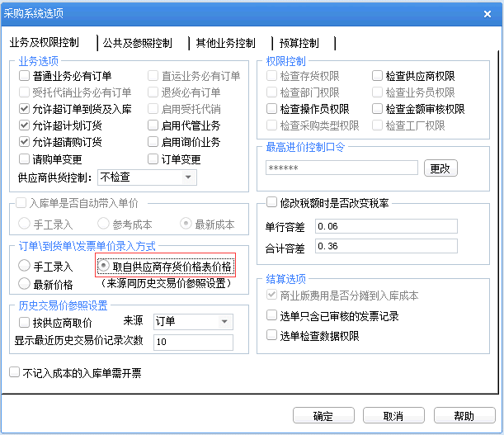The width and height of the screenshot is (504, 435).
Task: Choose the 手工录入 price entry radio
Action: tap(25, 267)
